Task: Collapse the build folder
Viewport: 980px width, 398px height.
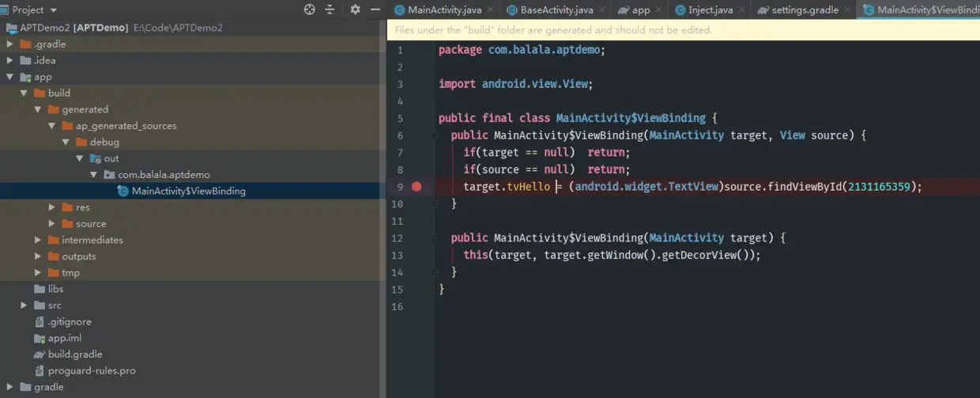Action: click(x=24, y=93)
